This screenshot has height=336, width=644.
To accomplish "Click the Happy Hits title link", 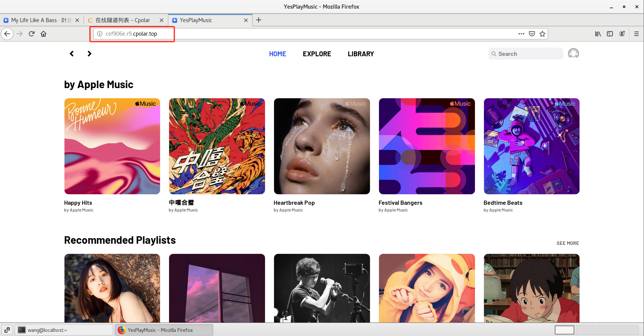I will (78, 203).
